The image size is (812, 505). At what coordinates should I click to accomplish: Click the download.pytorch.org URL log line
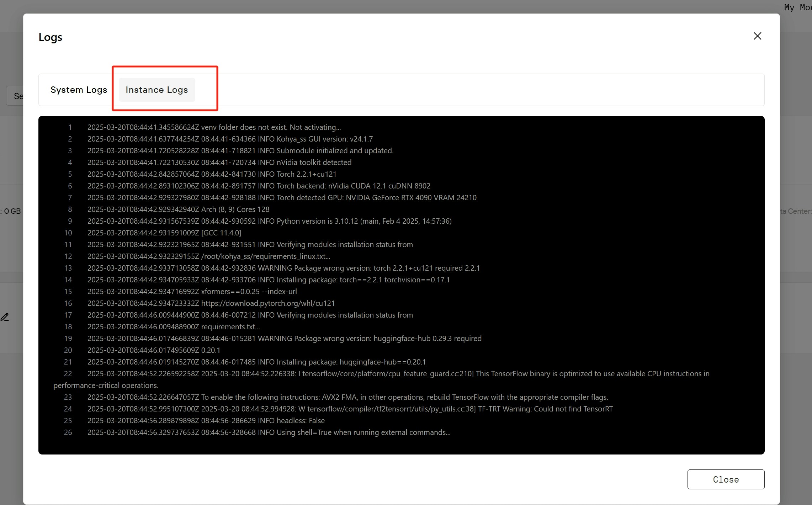click(x=211, y=303)
